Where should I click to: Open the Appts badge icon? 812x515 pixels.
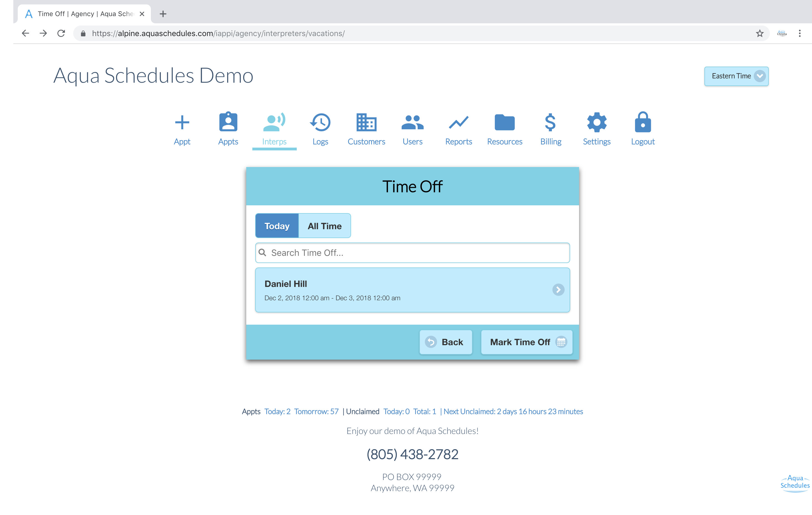pos(228,122)
